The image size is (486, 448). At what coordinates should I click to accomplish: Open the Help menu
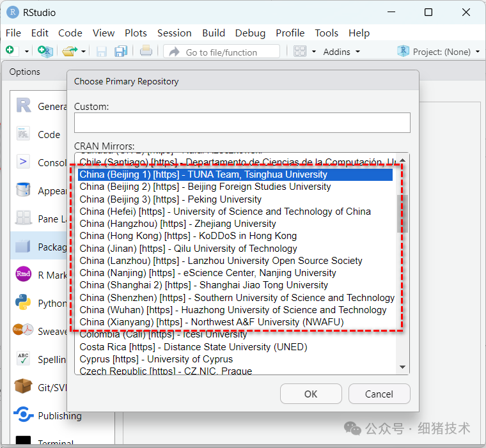(359, 33)
